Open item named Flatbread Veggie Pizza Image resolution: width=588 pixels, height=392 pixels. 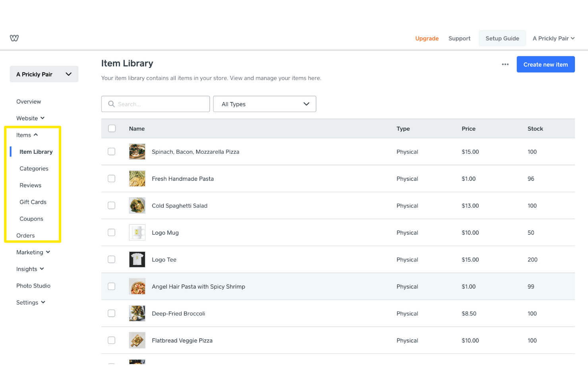(x=182, y=341)
